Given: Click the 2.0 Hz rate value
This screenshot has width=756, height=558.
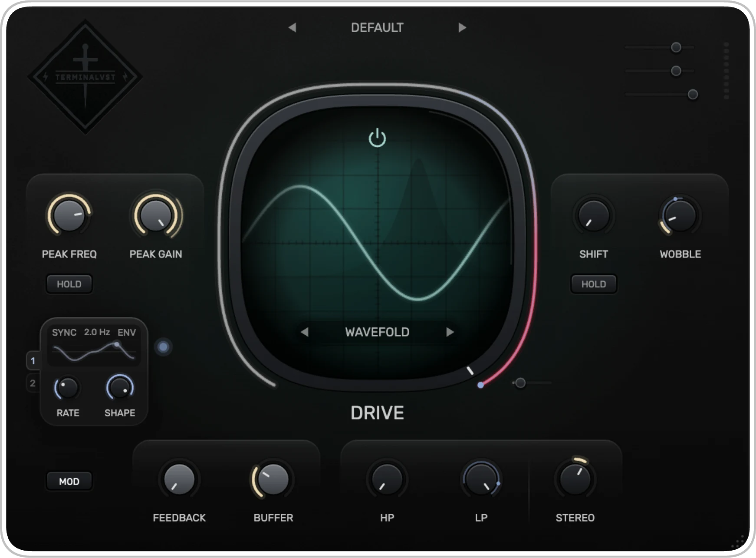Looking at the screenshot, I should point(97,332).
